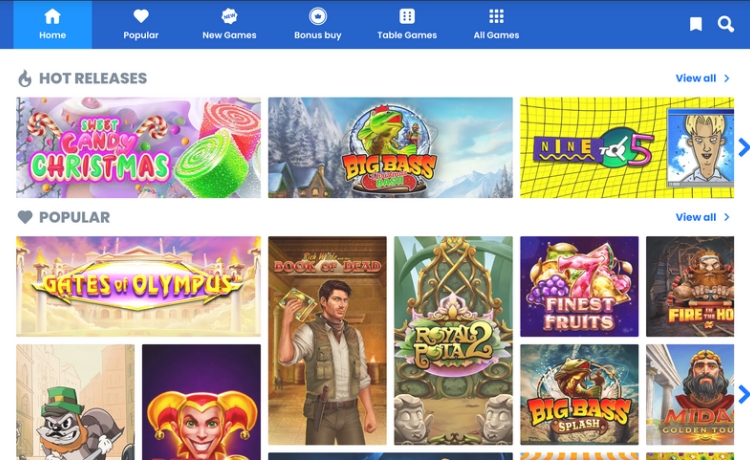
Task: Click the All Games grid icon
Action: (x=496, y=16)
